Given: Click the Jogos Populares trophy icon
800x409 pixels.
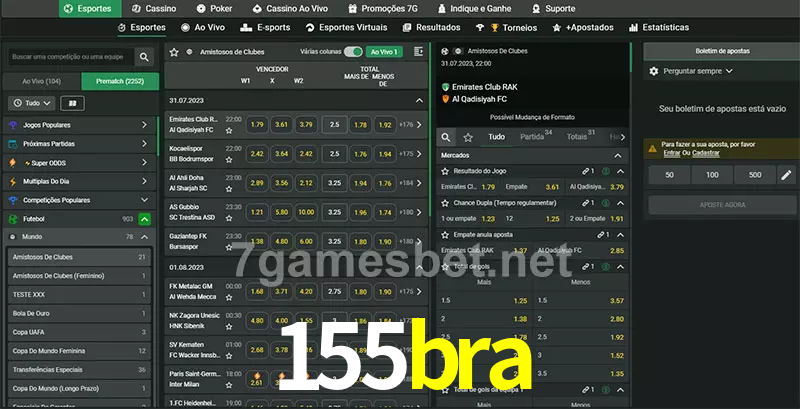Looking at the screenshot, I should tap(13, 125).
